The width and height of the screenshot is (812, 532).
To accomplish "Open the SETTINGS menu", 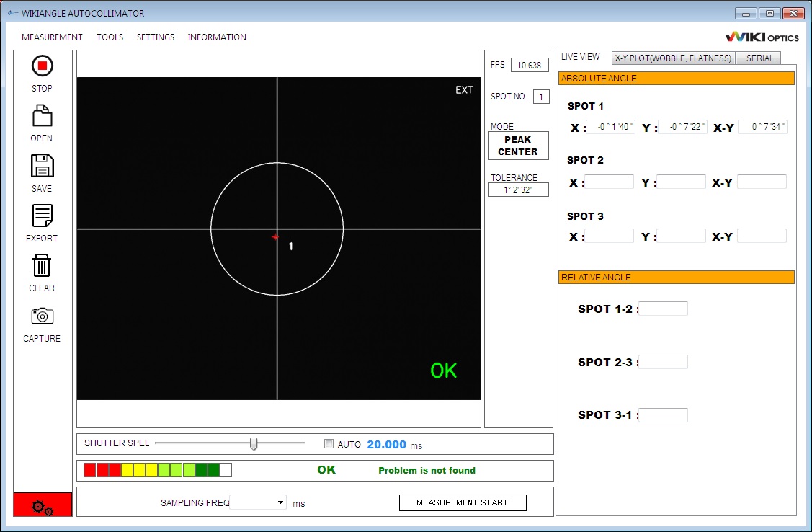I will point(156,37).
